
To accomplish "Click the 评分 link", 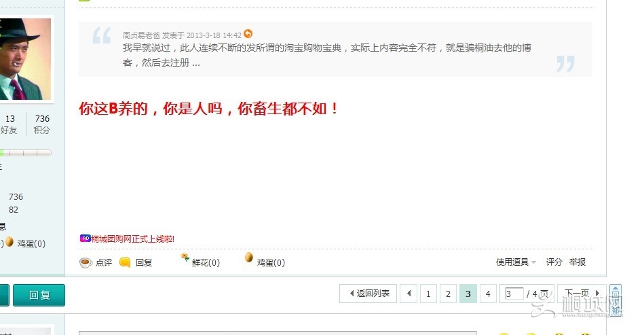I will pos(554,262).
